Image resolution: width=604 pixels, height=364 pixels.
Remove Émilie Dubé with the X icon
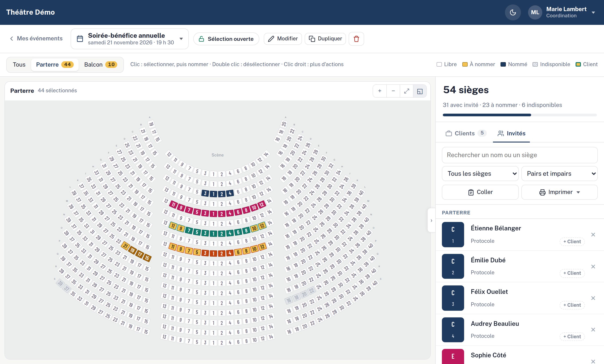[x=593, y=267]
